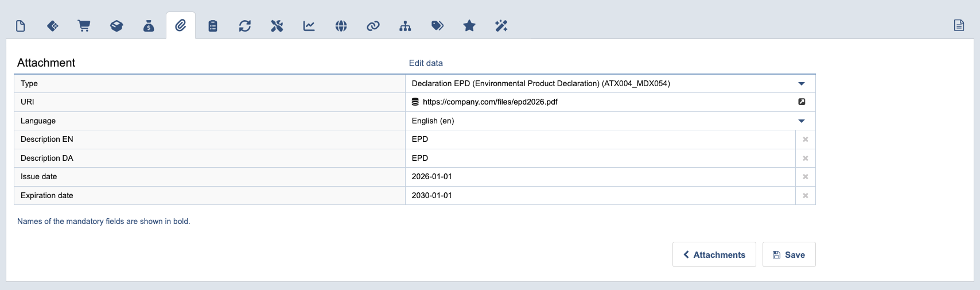Click the mandatory fields note text
The image size is (980, 290).
[104, 221]
